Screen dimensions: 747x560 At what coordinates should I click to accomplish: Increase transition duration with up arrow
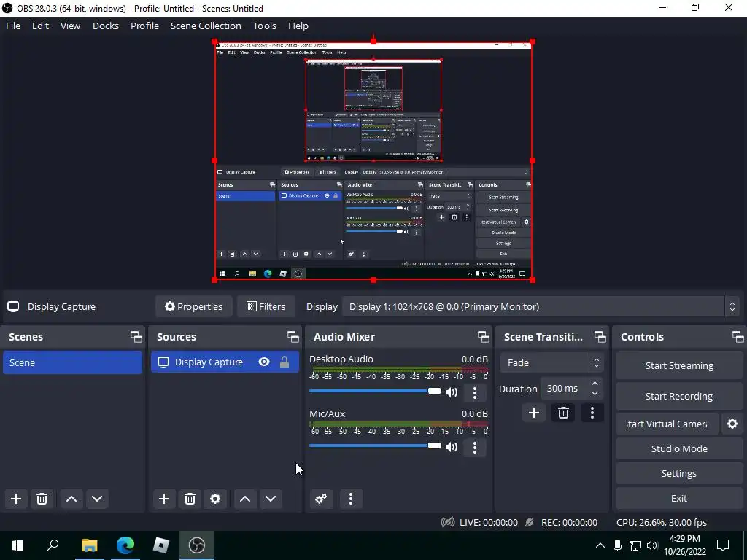click(x=595, y=384)
